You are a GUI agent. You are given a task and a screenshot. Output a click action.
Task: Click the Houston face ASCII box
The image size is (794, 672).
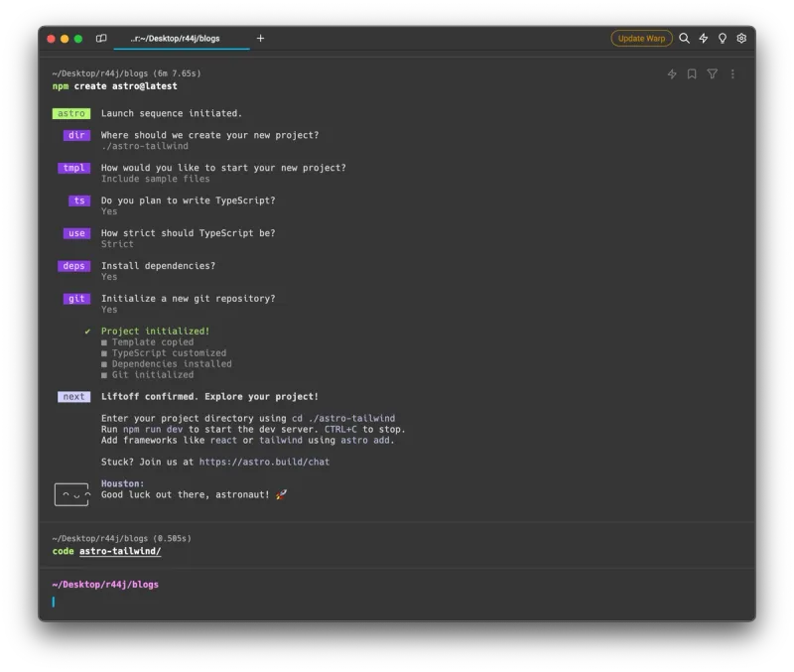coord(71,494)
